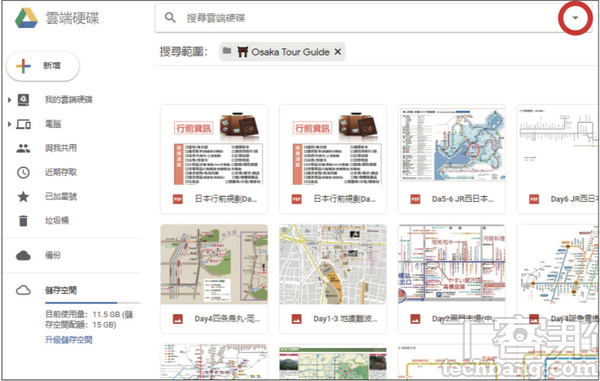The image size is (600, 381).
Task: Click image icon of Day1-3 地鐵難波 file
Action: tap(297, 319)
